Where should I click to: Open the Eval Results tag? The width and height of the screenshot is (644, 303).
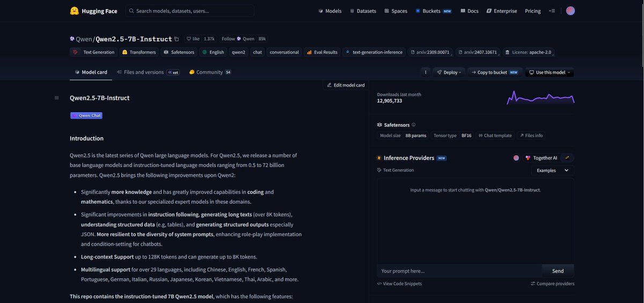[x=322, y=52]
